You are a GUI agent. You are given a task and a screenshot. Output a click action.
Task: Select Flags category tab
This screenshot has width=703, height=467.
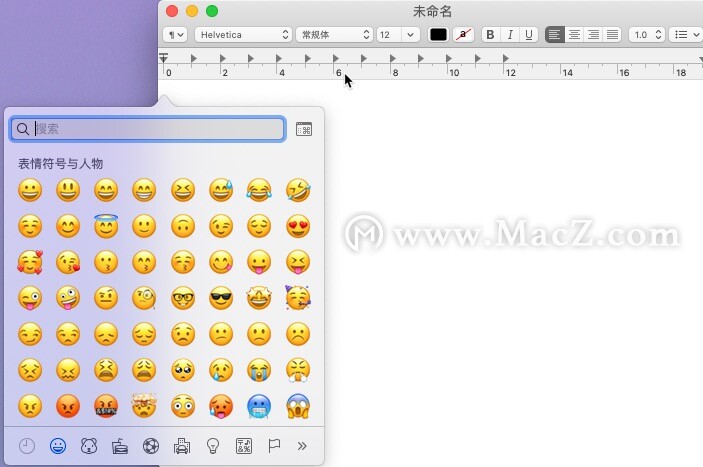(x=274, y=446)
